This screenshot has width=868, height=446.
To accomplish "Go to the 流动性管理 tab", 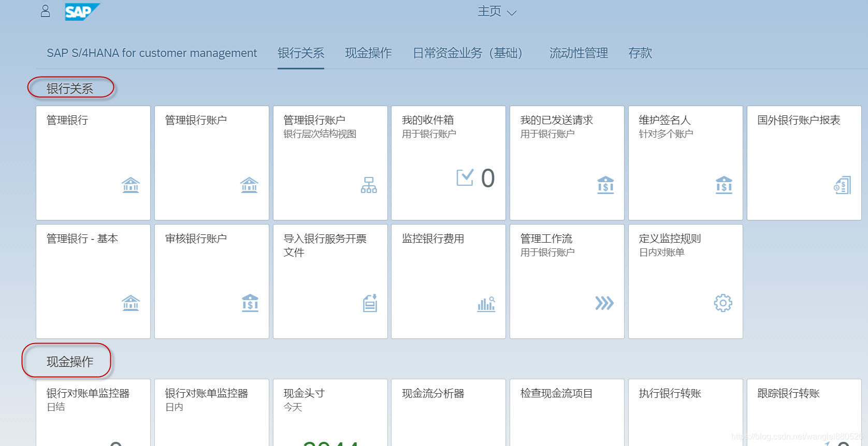I will tap(578, 53).
